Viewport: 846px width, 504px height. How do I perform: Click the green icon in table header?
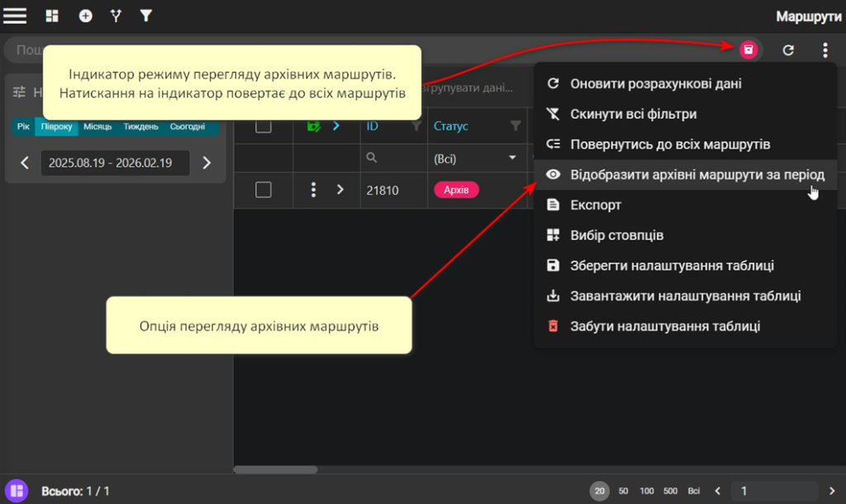click(313, 126)
